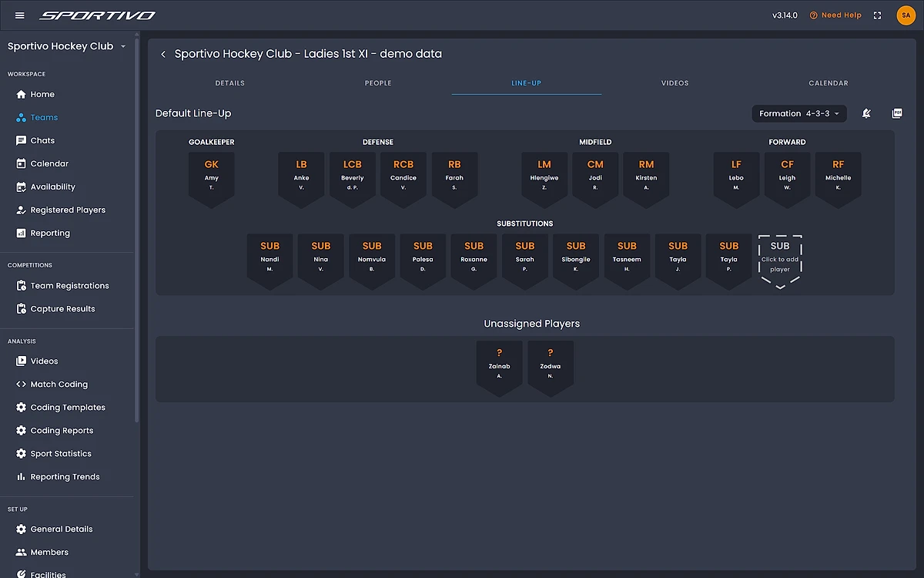This screenshot has height=578, width=924.
Task: Switch to the Details tab
Action: pyautogui.click(x=229, y=82)
